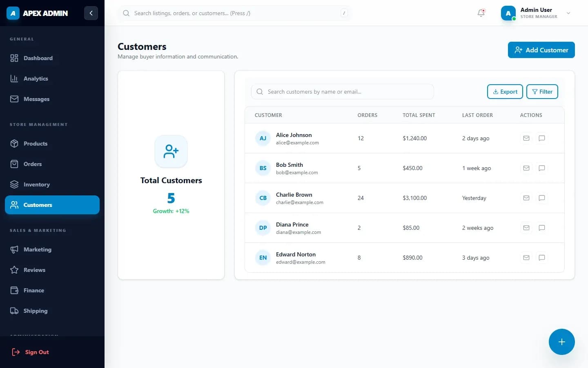Click the DP avatar for Diana Prince
Viewport: 588px width, 368px height.
[263, 228]
